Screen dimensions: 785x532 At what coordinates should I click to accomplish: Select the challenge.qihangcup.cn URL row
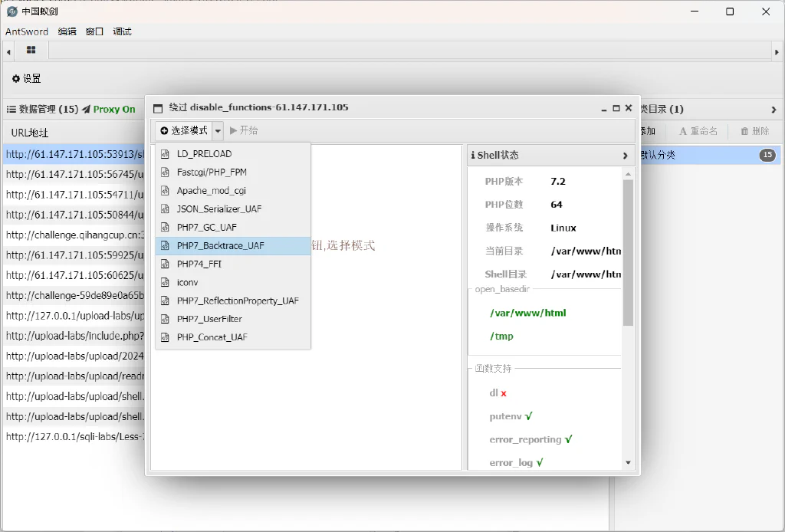click(x=74, y=235)
